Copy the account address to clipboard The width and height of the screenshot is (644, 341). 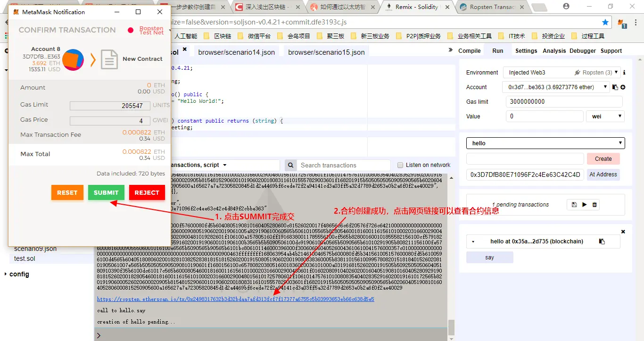click(x=615, y=87)
